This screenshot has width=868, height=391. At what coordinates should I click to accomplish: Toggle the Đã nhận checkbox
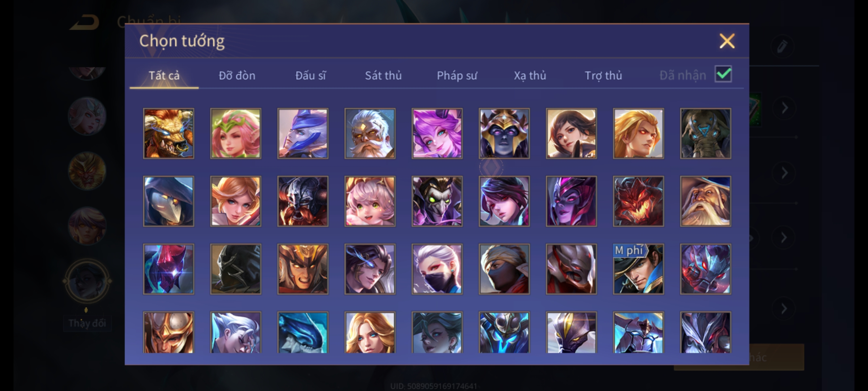pyautogui.click(x=723, y=74)
